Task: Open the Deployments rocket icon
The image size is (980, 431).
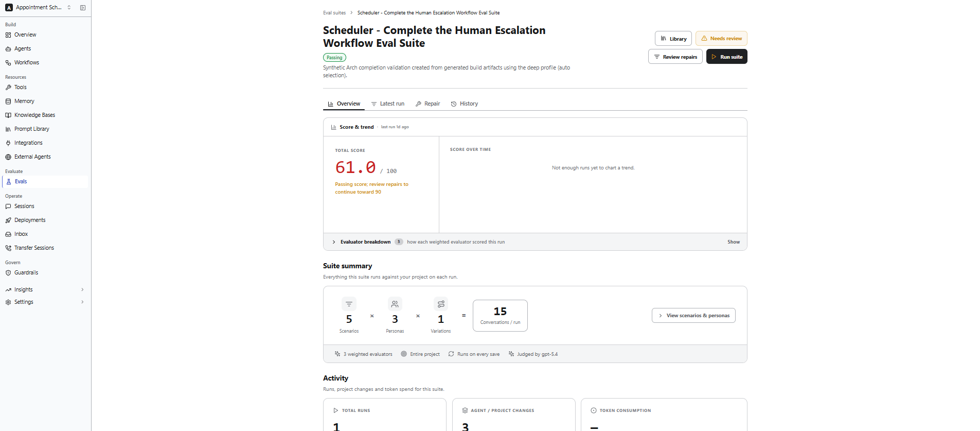Action: click(8, 220)
